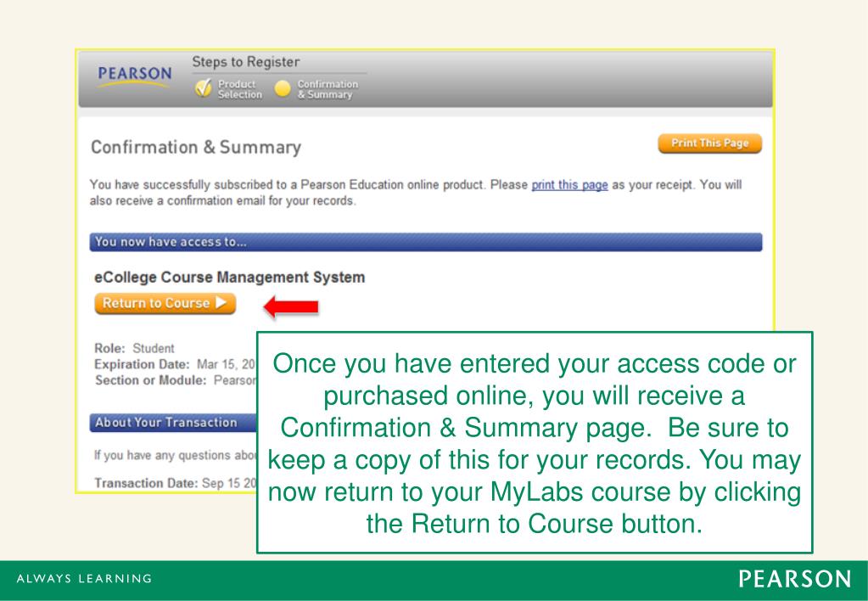The image size is (868, 601).
Task: Click 'eCollege Course Management System' title
Action: tap(230, 277)
